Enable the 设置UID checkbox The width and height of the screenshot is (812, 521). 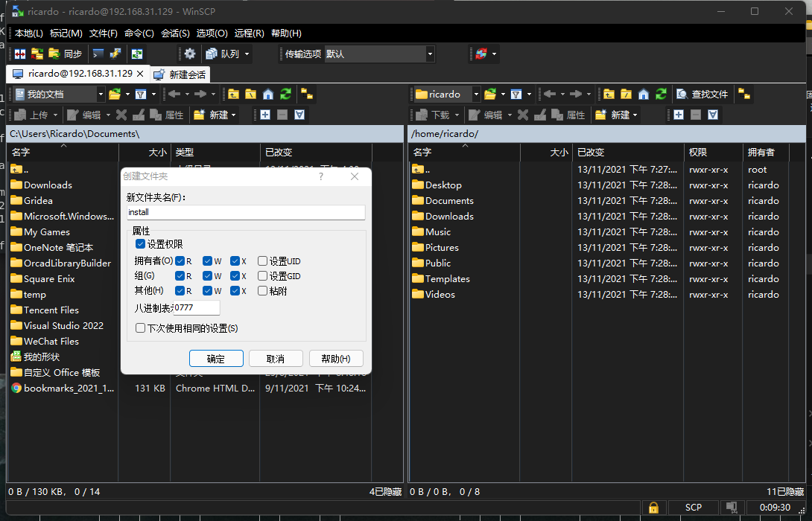point(262,260)
